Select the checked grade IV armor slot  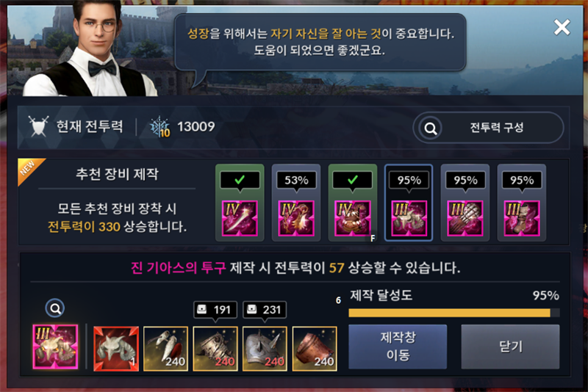353,203
